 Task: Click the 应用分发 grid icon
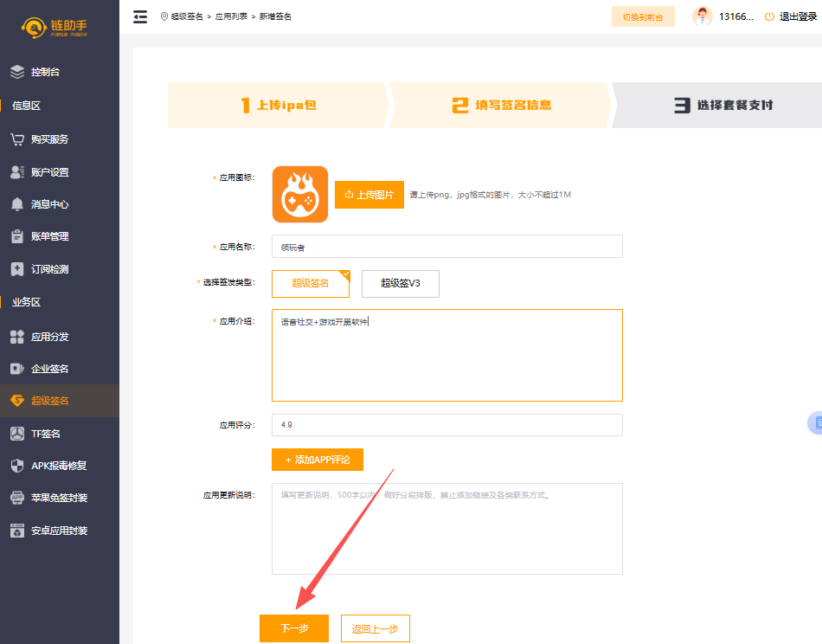click(x=17, y=337)
